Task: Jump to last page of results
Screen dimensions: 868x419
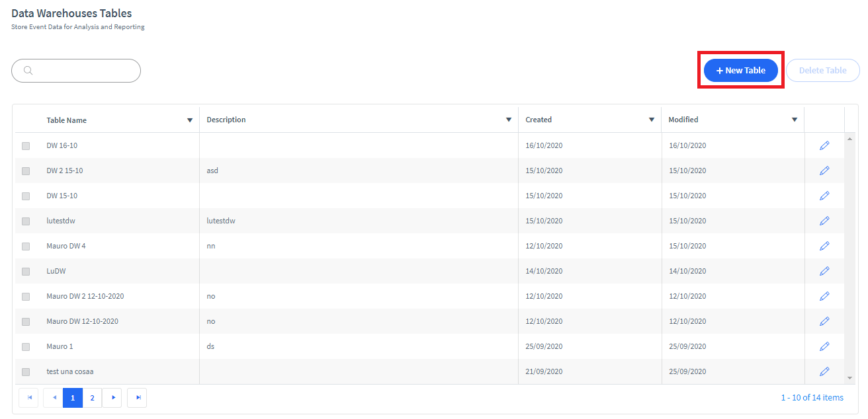Action: pos(137,397)
